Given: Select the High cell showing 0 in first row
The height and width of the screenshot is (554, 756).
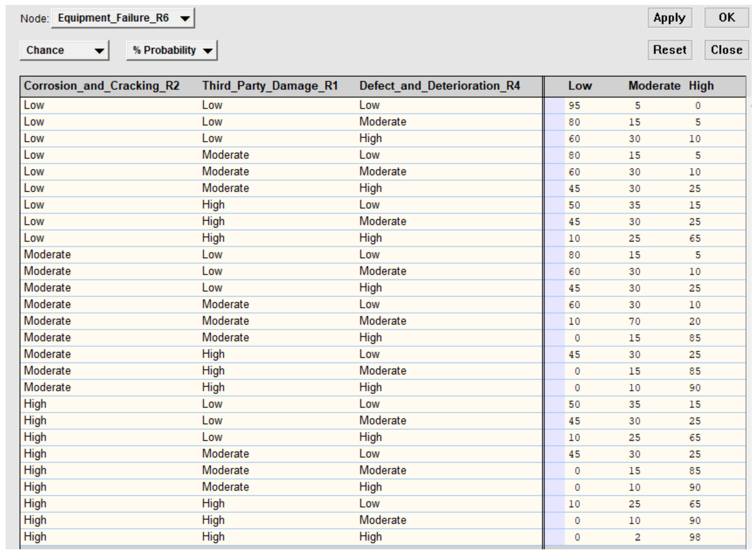Looking at the screenshot, I should pos(697,106).
